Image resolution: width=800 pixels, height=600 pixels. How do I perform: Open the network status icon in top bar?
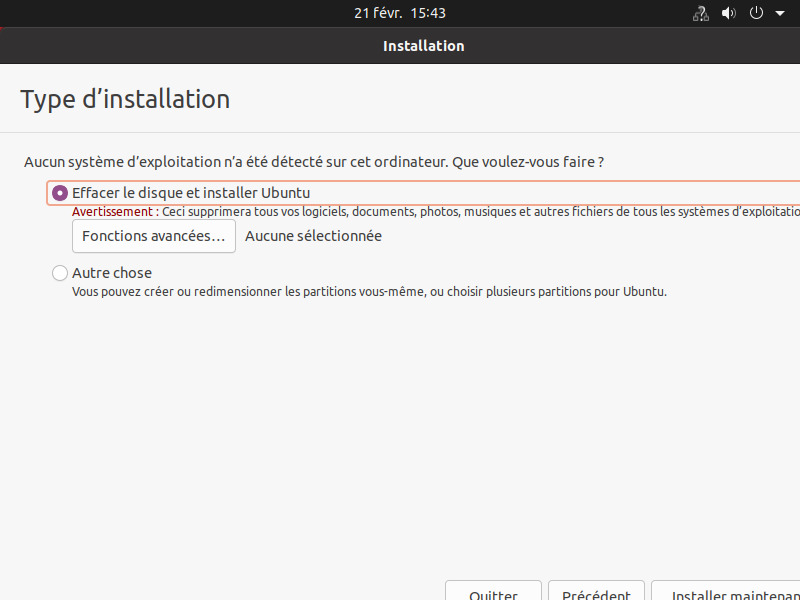[x=701, y=13]
